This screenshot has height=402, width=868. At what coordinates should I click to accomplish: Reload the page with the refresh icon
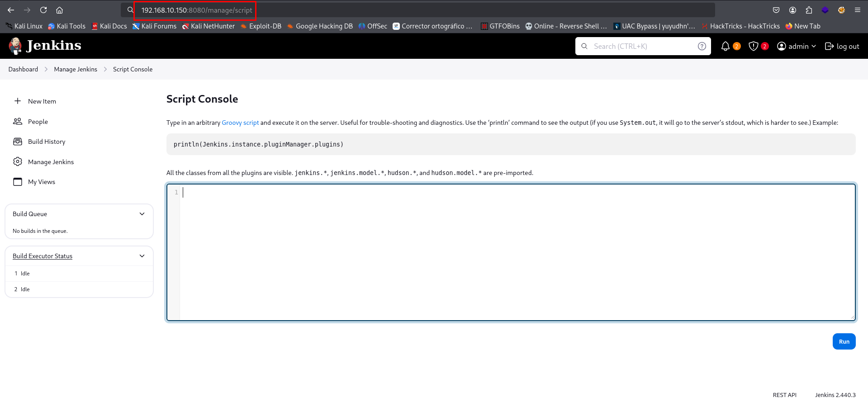click(x=43, y=10)
